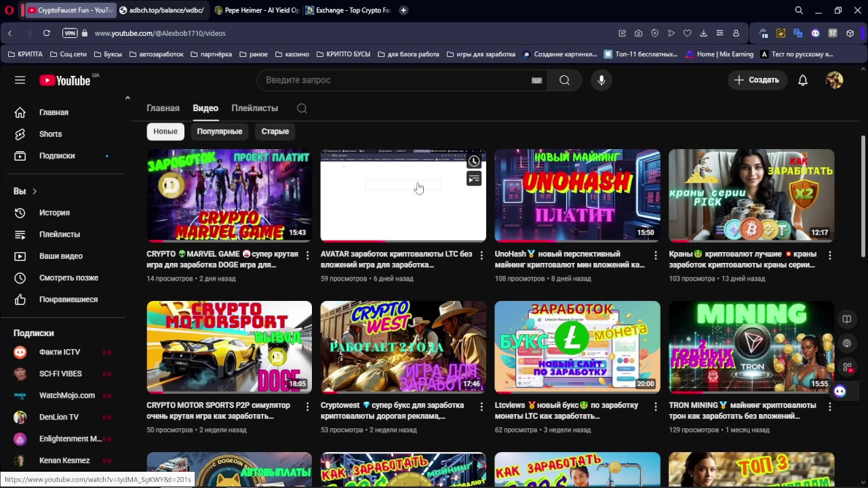Click the voice search microphone icon

601,80
